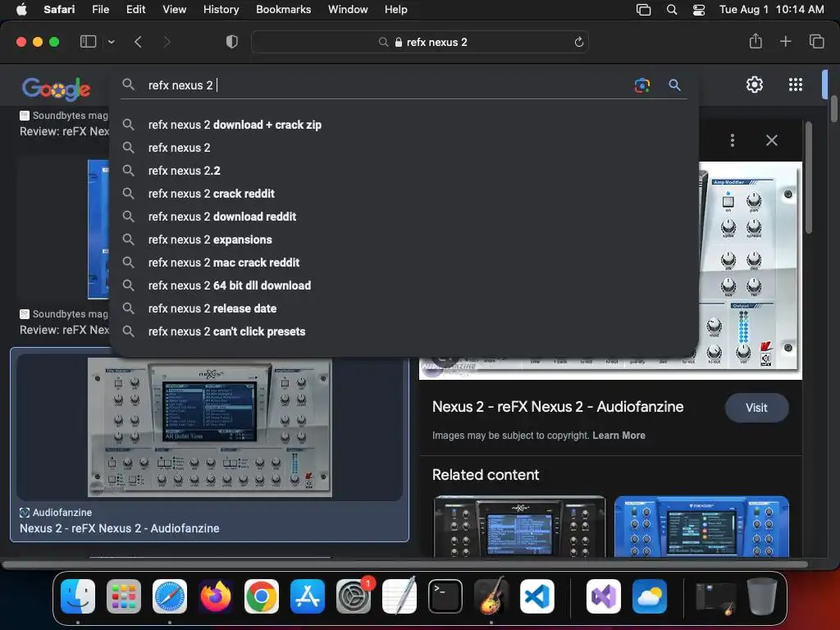The image size is (840, 630).
Task: Open the black Nexus related content thumbnail
Action: click(519, 526)
